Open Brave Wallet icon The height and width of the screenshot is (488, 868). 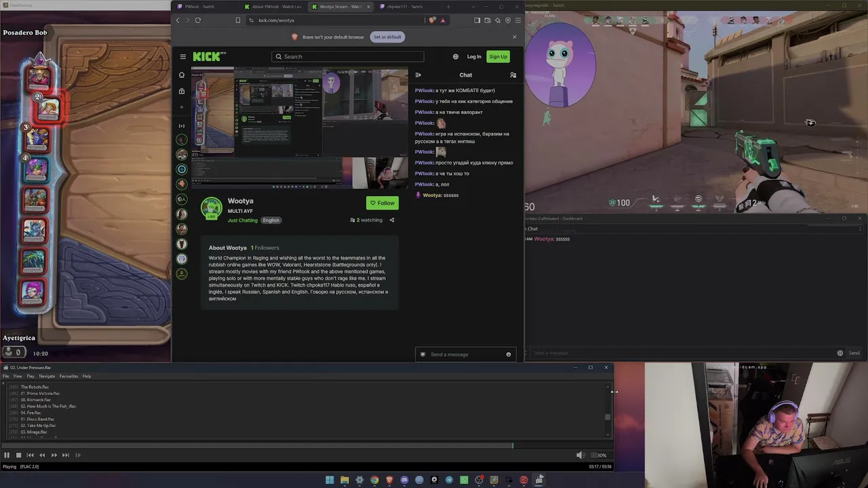pyautogui.click(x=488, y=20)
